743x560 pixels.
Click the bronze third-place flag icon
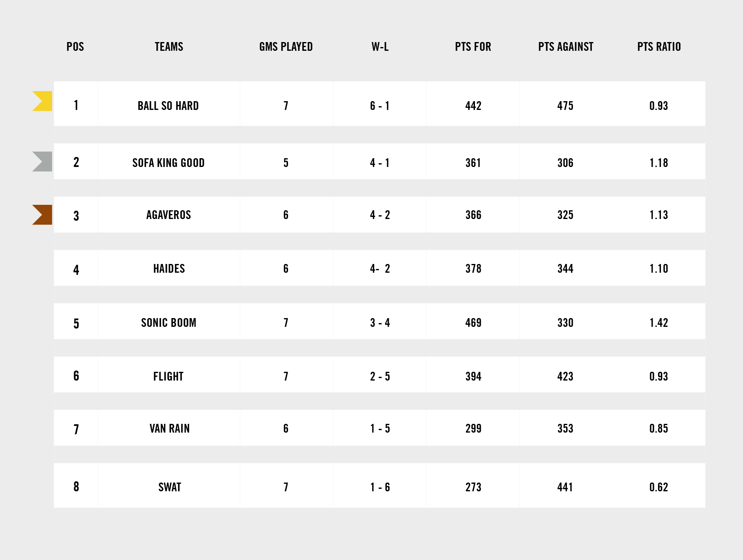42,215
